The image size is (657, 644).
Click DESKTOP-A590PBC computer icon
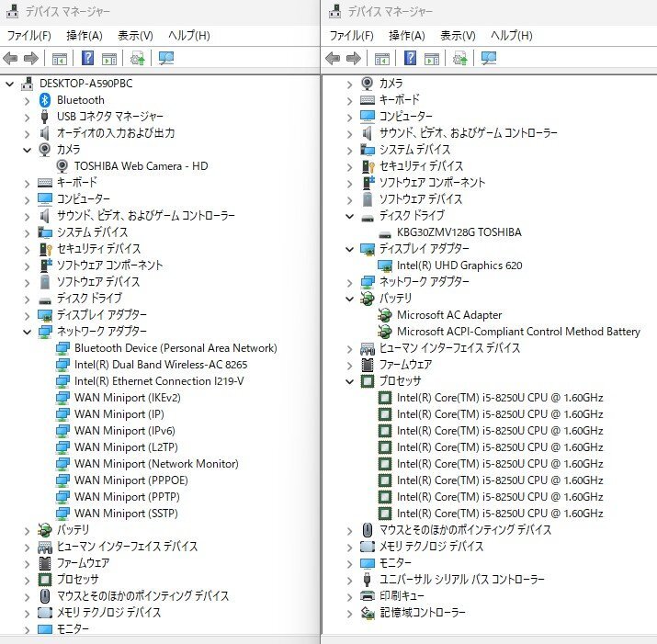[28, 84]
